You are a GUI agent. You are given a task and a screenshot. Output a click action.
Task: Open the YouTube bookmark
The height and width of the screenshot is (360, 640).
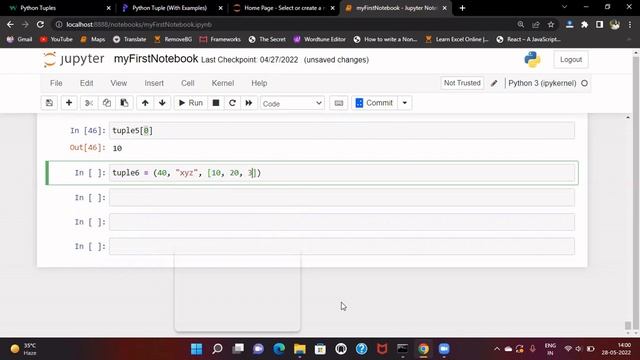(x=56, y=39)
